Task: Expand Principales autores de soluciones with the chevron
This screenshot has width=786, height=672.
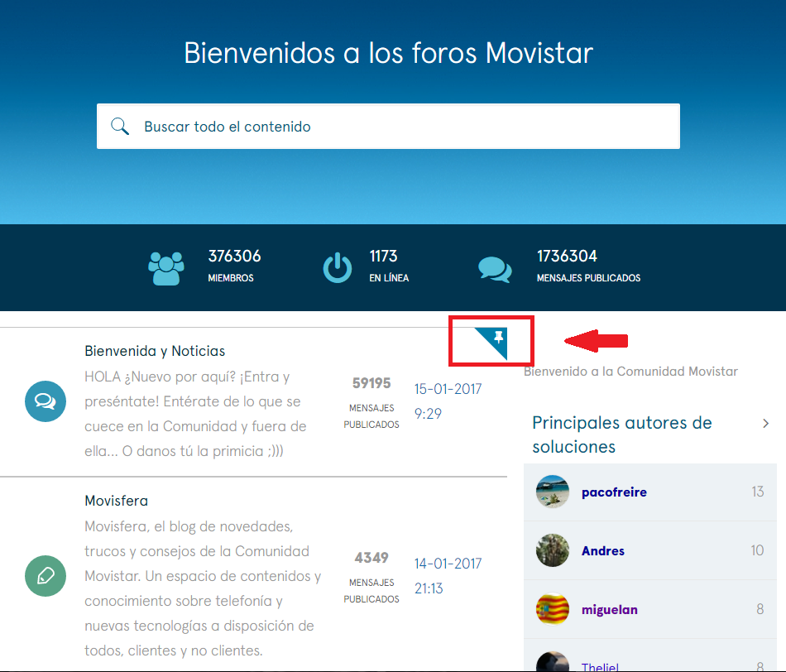Action: pos(766,422)
